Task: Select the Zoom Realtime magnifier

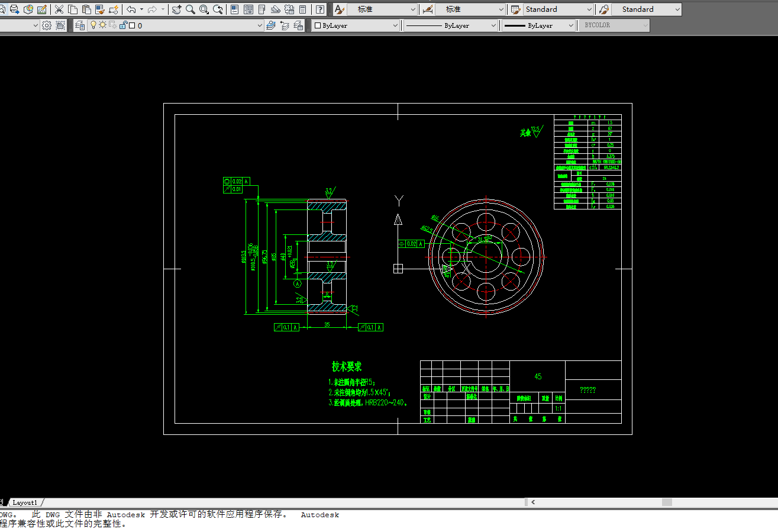Action: pyautogui.click(x=190, y=9)
